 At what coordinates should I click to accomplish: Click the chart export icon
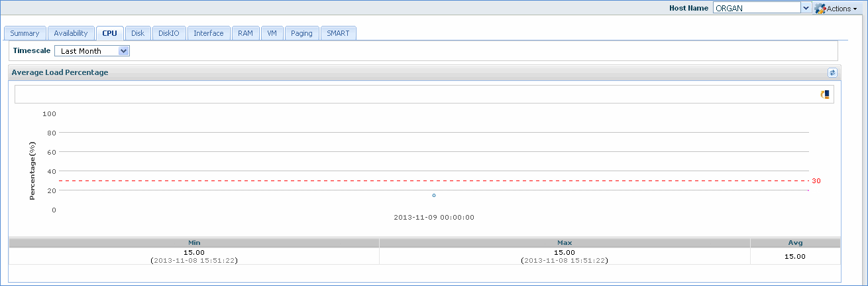coord(825,95)
